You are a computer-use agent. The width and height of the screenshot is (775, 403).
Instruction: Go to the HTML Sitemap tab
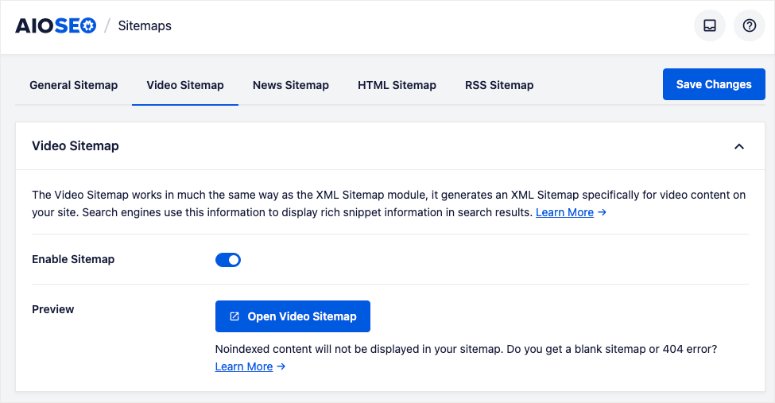397,85
